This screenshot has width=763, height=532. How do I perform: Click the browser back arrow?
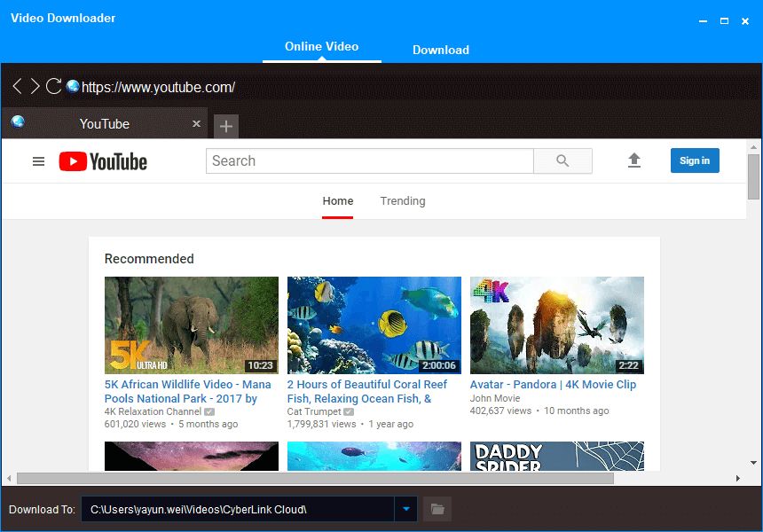pos(17,86)
